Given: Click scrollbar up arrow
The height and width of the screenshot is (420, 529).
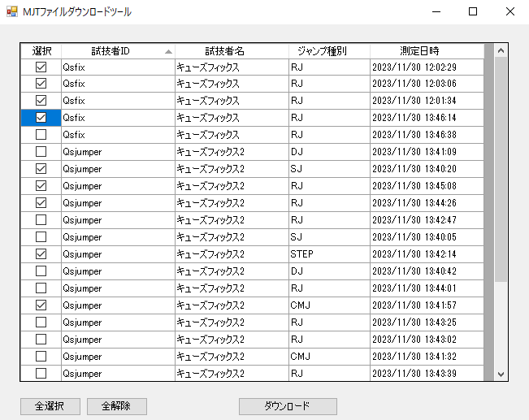Looking at the screenshot, I should [x=501, y=50].
